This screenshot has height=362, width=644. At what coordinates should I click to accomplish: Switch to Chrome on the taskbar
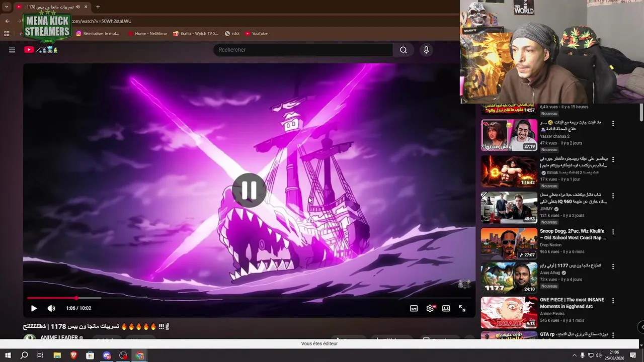tap(140, 355)
